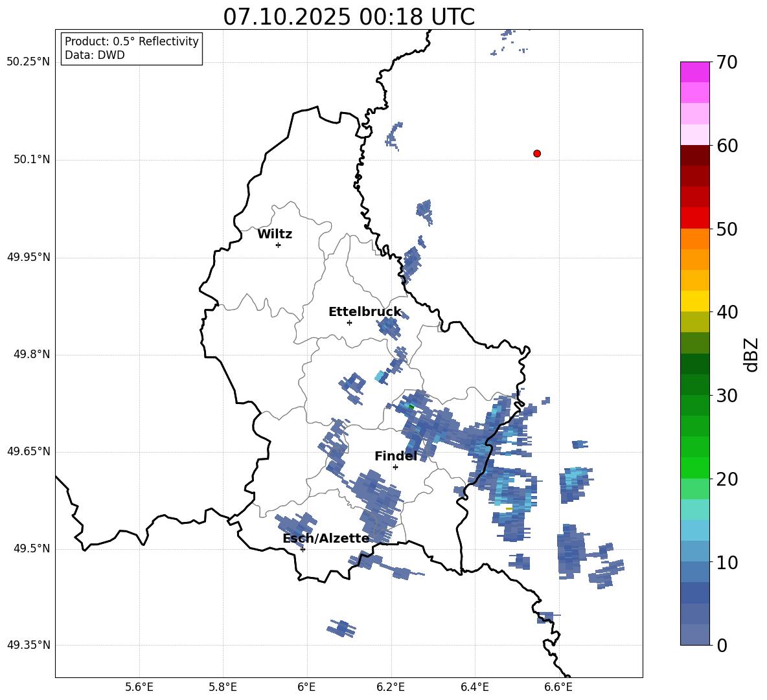Click the magenta top colorbar segment
This screenshot has height=700, width=767.
coord(694,72)
